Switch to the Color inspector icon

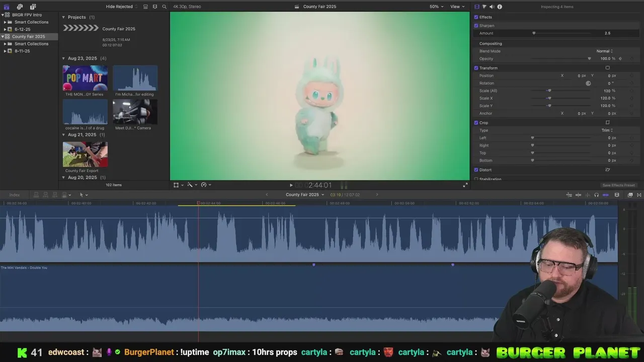point(484,7)
